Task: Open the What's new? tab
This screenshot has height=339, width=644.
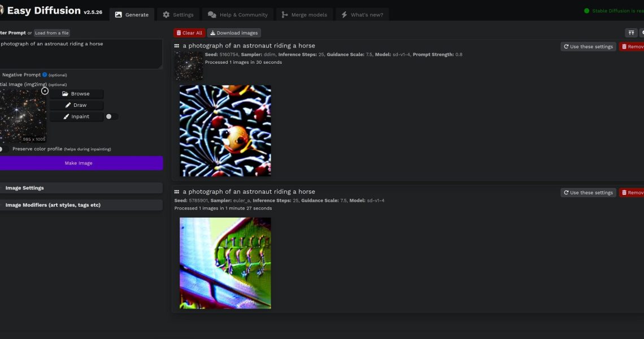Action: point(362,14)
